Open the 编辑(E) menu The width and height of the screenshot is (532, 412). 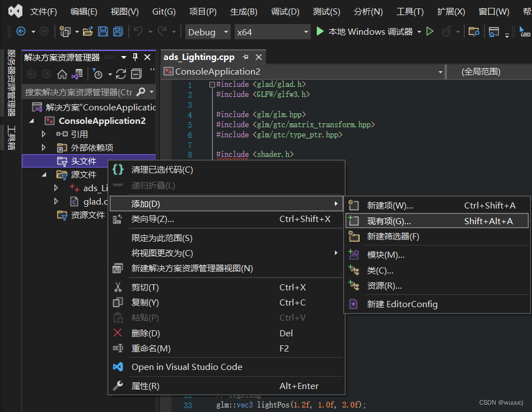point(84,12)
